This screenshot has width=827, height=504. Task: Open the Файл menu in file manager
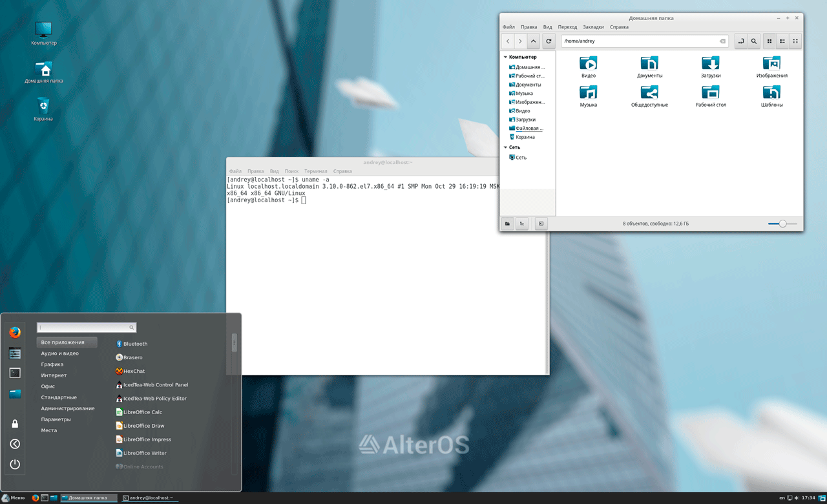click(508, 27)
